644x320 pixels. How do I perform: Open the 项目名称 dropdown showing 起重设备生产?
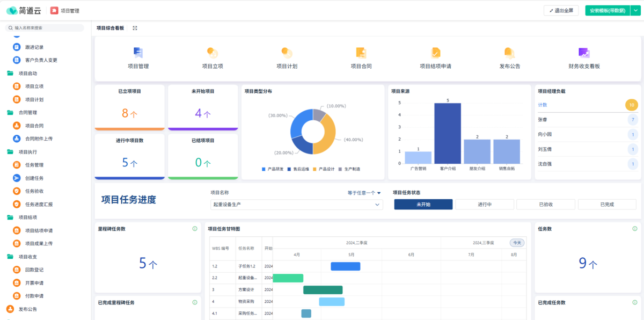click(296, 205)
